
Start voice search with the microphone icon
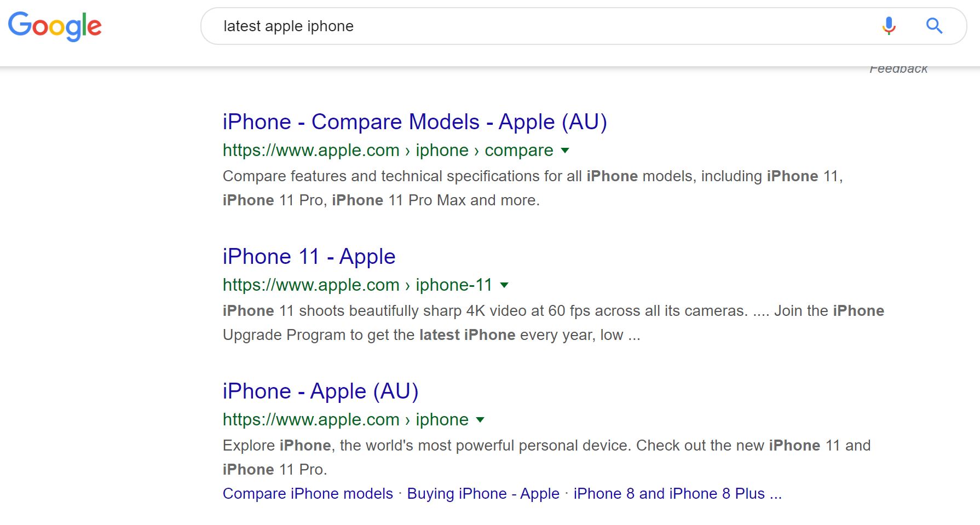coord(889,26)
